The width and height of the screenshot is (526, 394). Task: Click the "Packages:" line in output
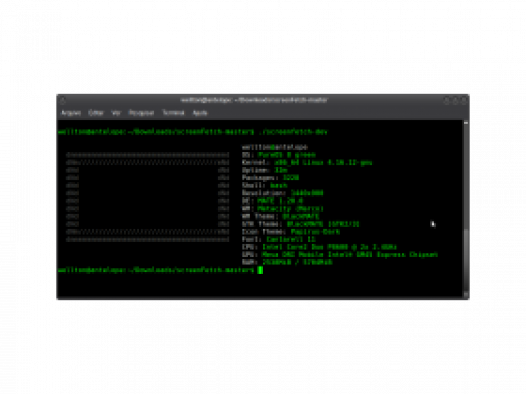pyautogui.click(x=270, y=178)
